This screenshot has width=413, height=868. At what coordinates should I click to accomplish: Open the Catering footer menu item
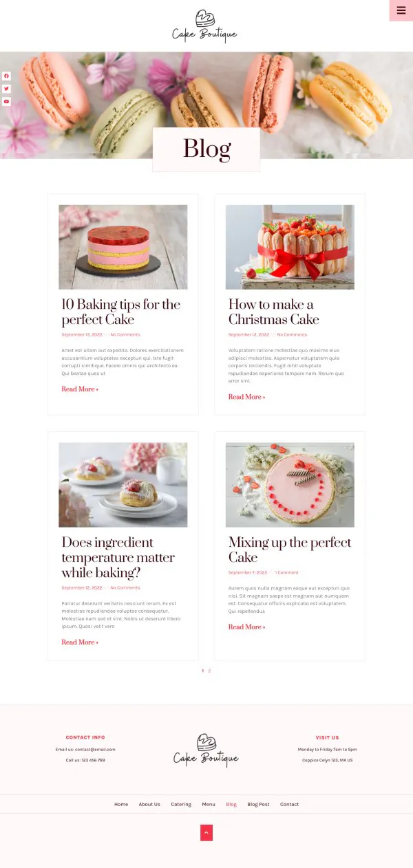click(181, 804)
